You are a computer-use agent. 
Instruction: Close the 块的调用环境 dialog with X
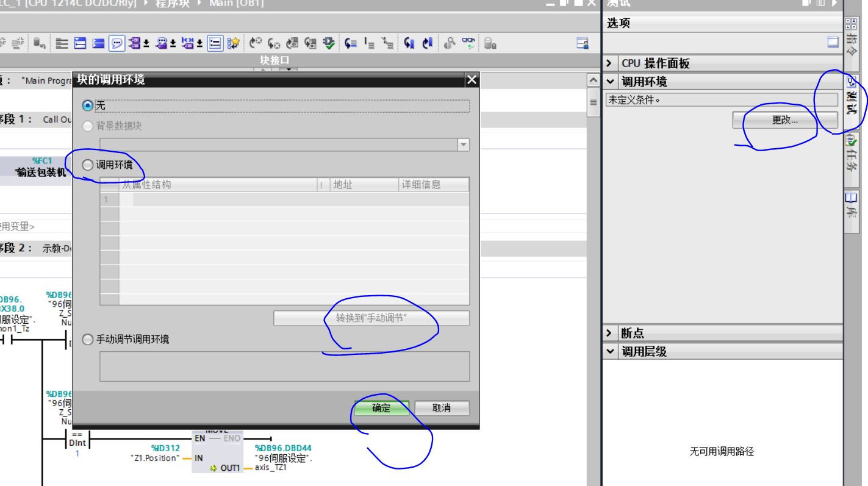(469, 80)
